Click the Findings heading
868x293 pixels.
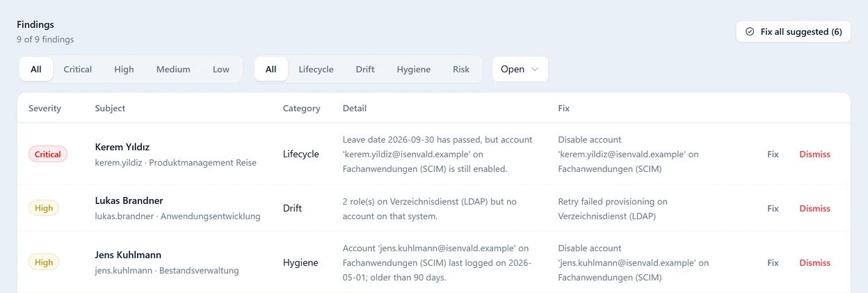coord(35,25)
